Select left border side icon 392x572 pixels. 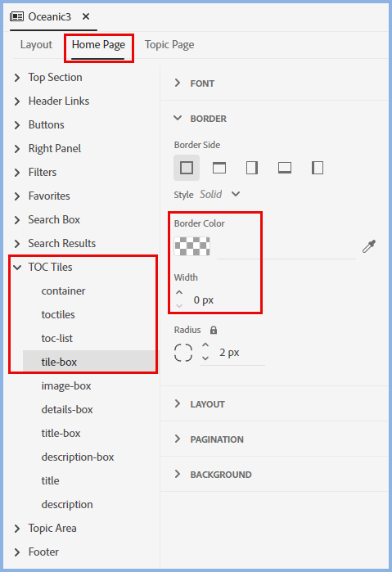[x=318, y=168]
